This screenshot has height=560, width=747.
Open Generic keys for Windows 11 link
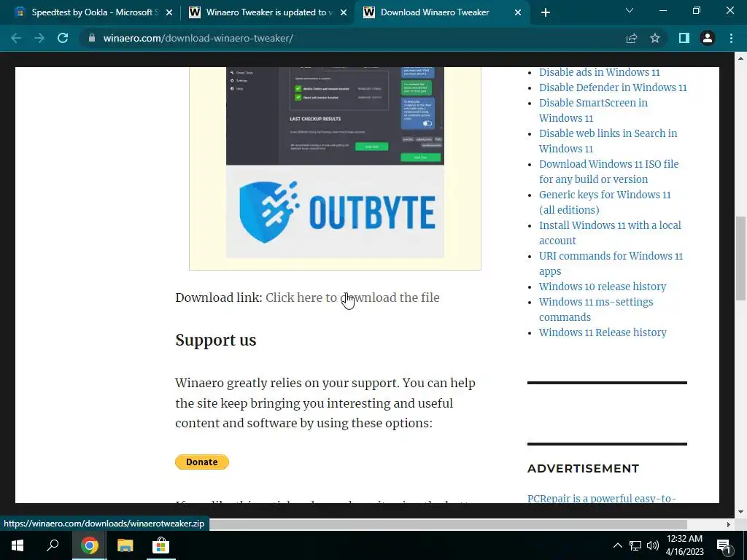[605, 202]
